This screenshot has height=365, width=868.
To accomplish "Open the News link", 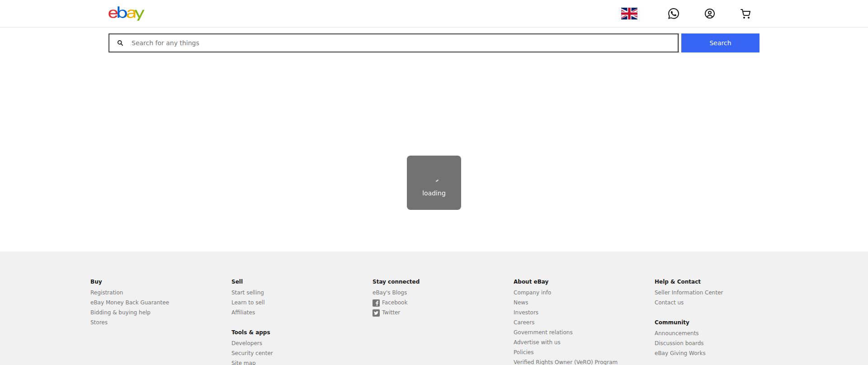I will tap(521, 303).
